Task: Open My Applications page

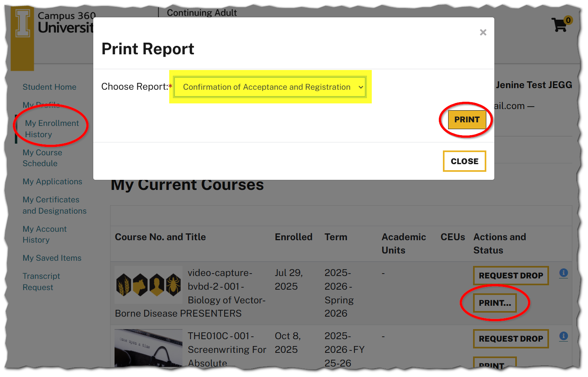Action: pos(52,181)
